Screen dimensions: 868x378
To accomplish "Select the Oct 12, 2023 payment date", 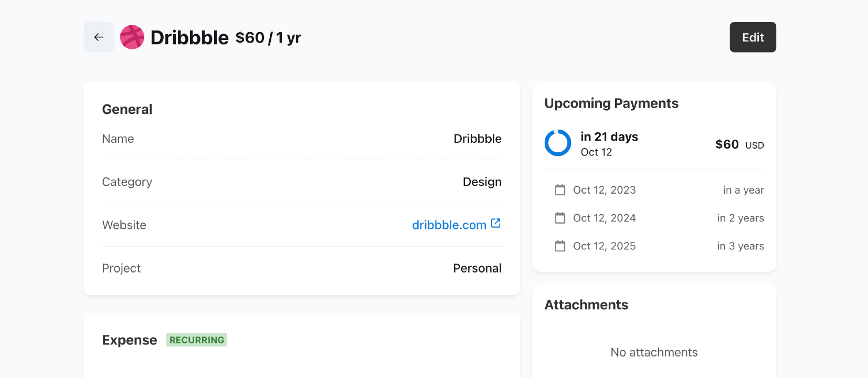I will pyautogui.click(x=605, y=190).
